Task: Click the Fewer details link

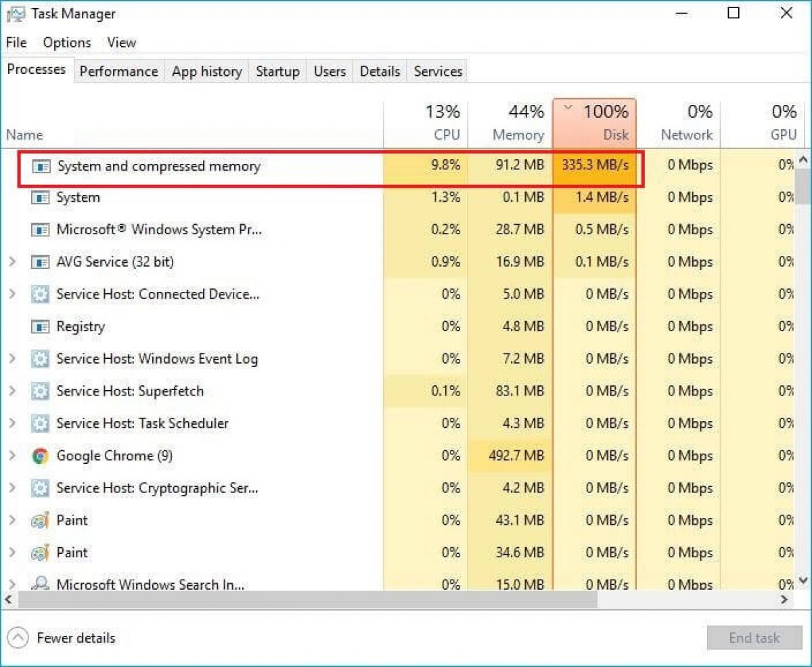Action: tap(76, 638)
